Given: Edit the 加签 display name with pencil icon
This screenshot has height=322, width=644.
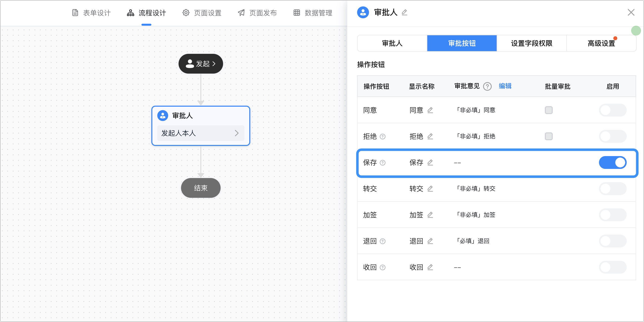Looking at the screenshot, I should (x=430, y=215).
